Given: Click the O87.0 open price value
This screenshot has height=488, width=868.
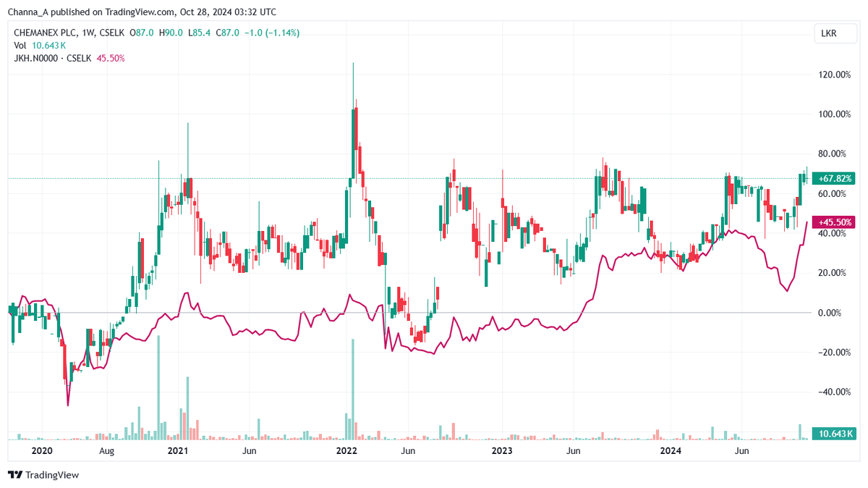Looking at the screenshot, I should [143, 33].
